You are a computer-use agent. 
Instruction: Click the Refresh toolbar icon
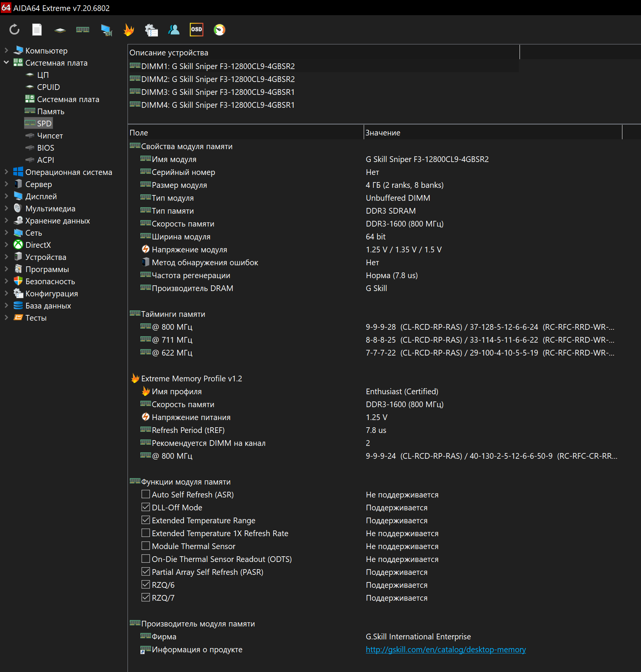[14, 30]
